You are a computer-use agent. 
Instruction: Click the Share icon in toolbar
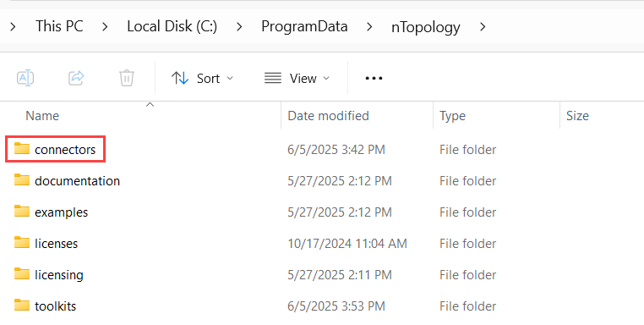point(76,78)
